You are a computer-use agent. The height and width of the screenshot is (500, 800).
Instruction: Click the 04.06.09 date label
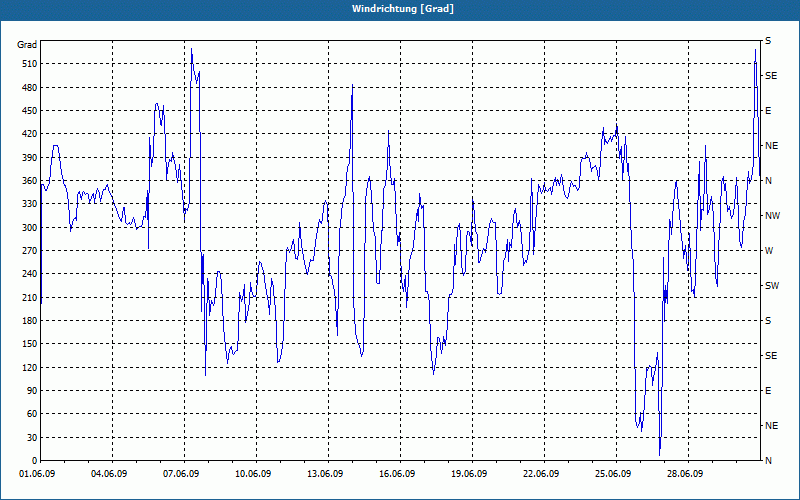tap(109, 474)
